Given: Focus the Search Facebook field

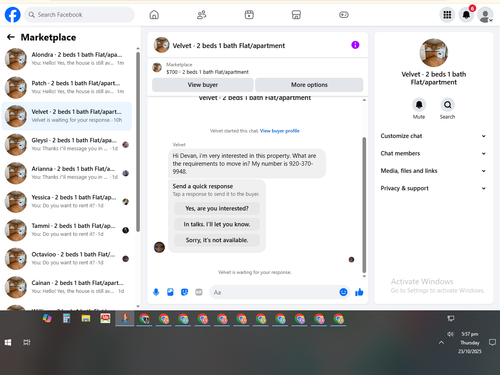Looking at the screenshot, I should pos(79,15).
